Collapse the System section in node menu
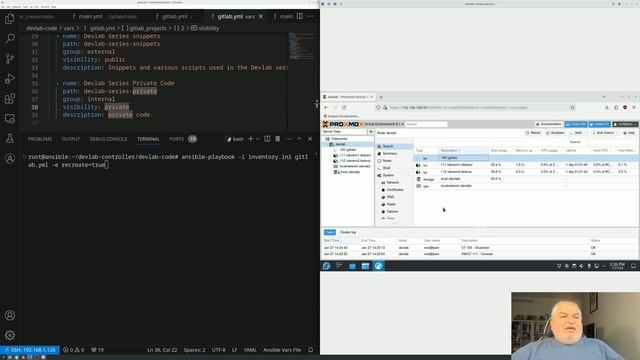 (x=408, y=176)
